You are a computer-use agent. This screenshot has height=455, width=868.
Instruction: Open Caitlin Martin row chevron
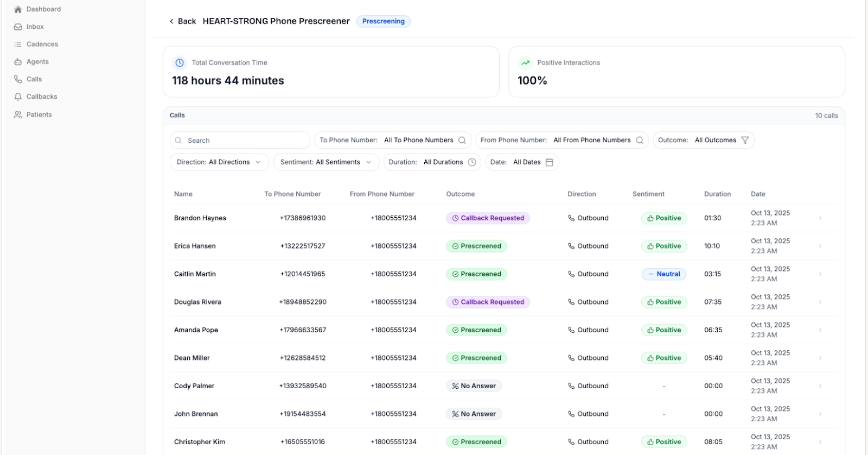click(x=820, y=274)
